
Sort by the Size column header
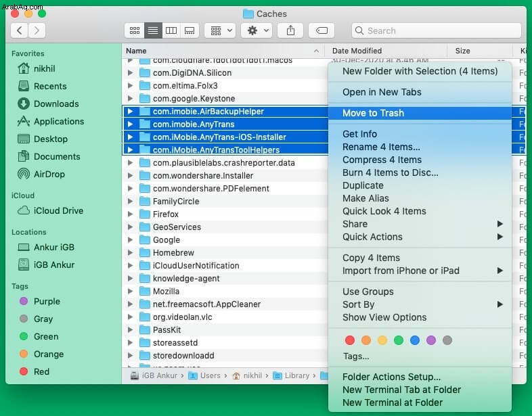pyautogui.click(x=480, y=51)
